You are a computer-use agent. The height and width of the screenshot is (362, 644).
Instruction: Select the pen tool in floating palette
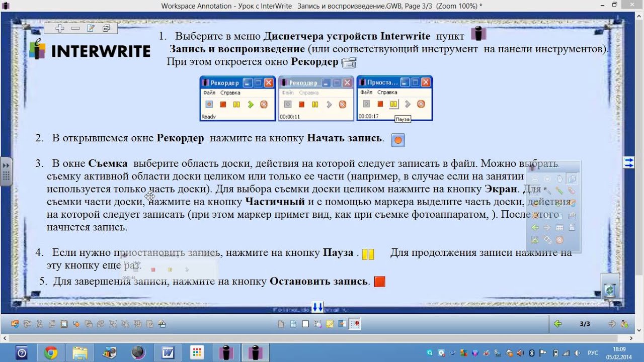pyautogui.click(x=547, y=191)
